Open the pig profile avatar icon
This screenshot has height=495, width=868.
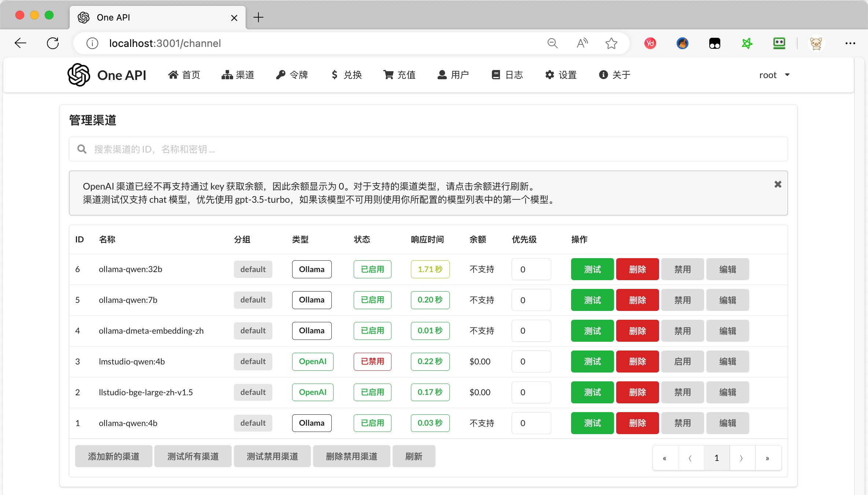(816, 43)
